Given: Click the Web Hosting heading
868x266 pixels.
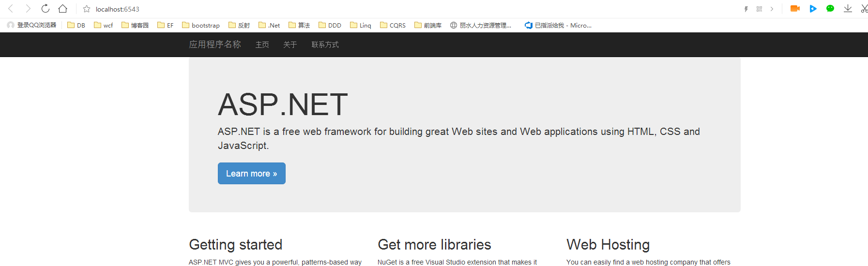Looking at the screenshot, I should [608, 244].
